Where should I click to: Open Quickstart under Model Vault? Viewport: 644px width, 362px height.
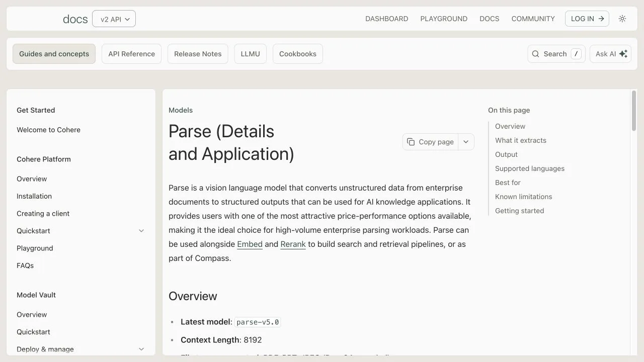pyautogui.click(x=33, y=332)
